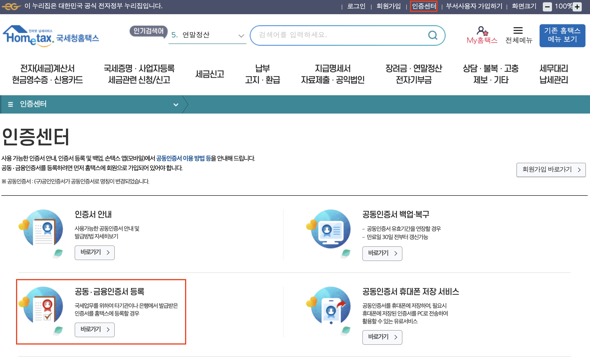Open the 전체메뉴 hamburger icon
Screen dimensions: 590x364
pos(518,31)
